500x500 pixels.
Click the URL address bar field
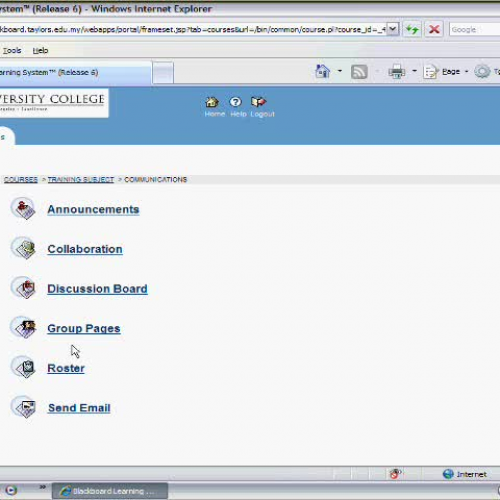[193, 29]
